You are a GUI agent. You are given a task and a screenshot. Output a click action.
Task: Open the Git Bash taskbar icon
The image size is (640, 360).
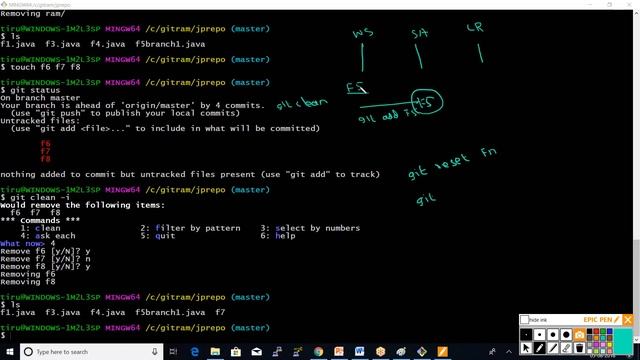tap(422, 351)
